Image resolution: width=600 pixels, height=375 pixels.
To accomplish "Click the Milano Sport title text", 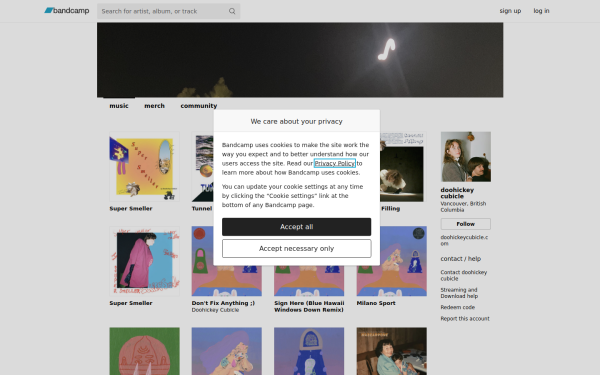I will pos(376,303).
